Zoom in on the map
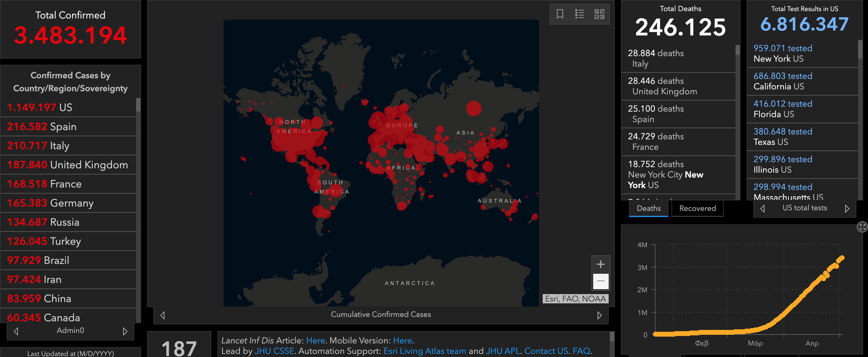Image resolution: width=868 pixels, height=357 pixels. pyautogui.click(x=600, y=264)
